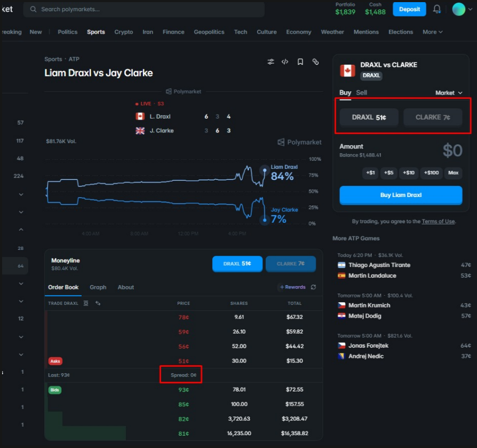The image size is (477, 448).
Task: Collapse the sidebar section with the up chevron
Action: coord(21,230)
